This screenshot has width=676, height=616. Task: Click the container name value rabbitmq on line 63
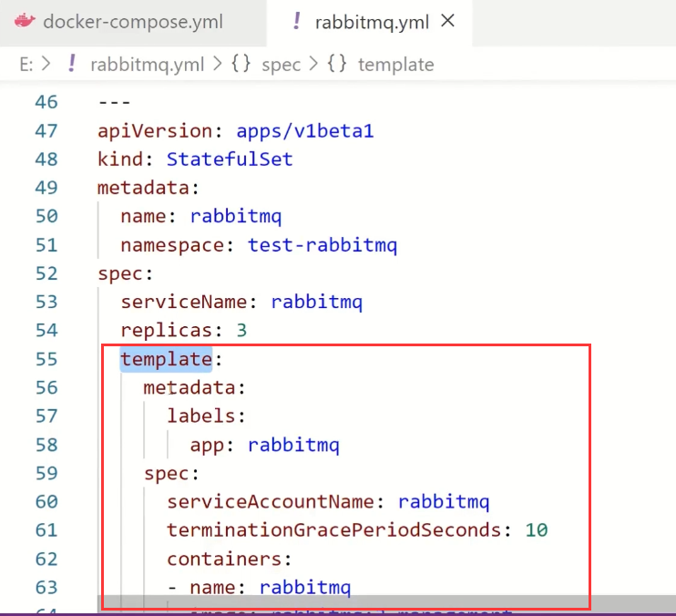(305, 588)
